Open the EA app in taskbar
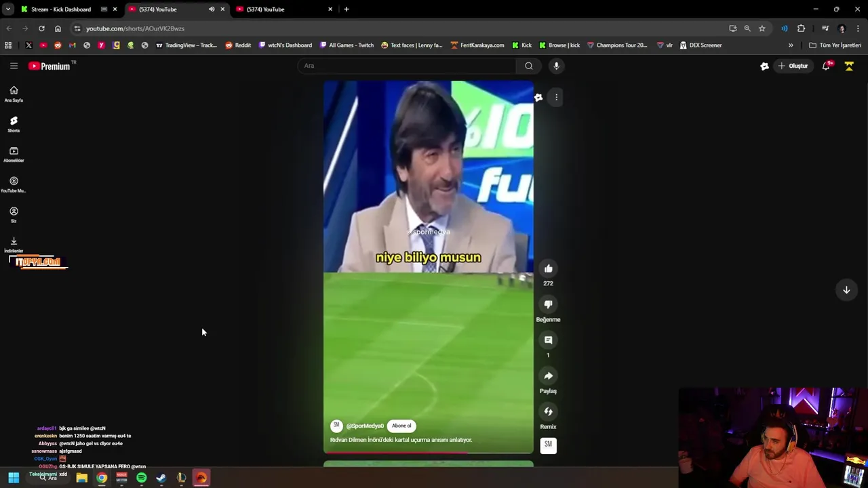This screenshot has width=868, height=488. pyautogui.click(x=201, y=478)
